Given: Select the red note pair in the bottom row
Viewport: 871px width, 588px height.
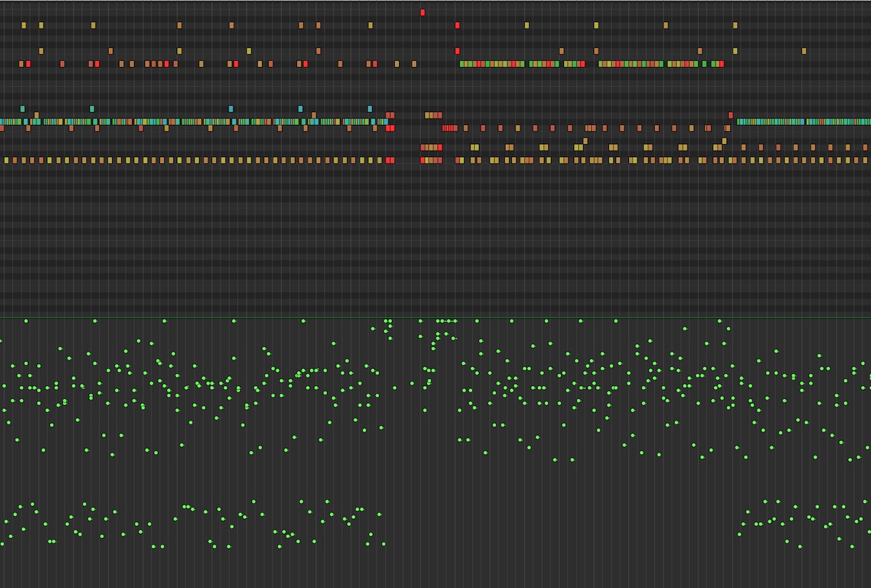Looking at the screenshot, I should click(391, 160).
